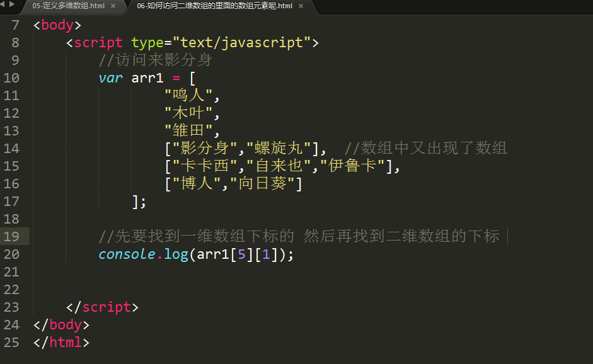Click the "text/javascript" attribute value

tap(241, 42)
